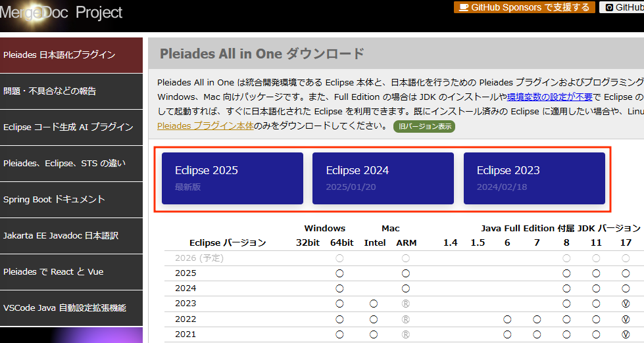This screenshot has width=644, height=343.
Task: Click Mac ARM circle for Eclipse 2024
Action: pos(406,288)
